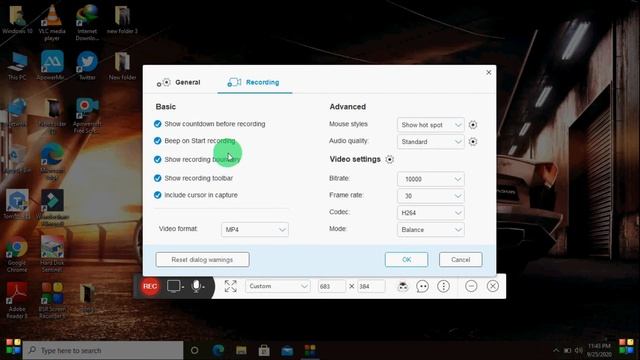
Task: Click the Cortana circle on taskbar
Action: (195, 350)
